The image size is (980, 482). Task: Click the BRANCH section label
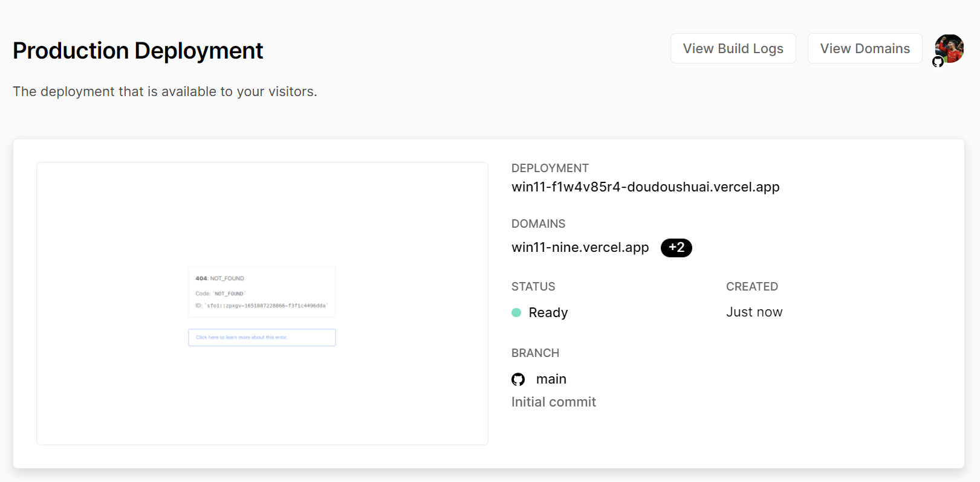[535, 353]
